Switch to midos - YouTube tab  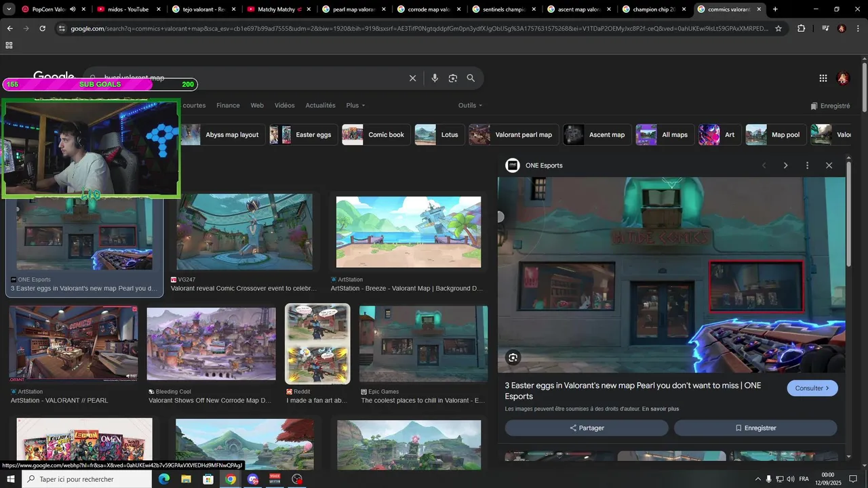point(127,9)
